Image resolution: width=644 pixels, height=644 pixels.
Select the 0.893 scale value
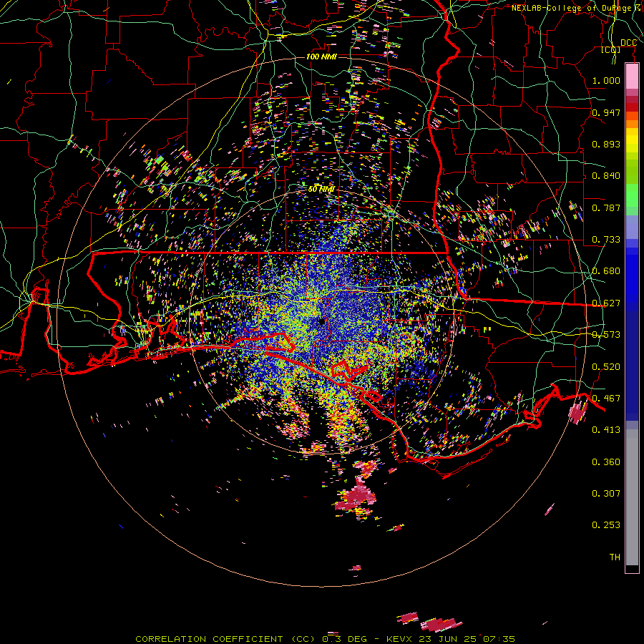tap(606, 144)
